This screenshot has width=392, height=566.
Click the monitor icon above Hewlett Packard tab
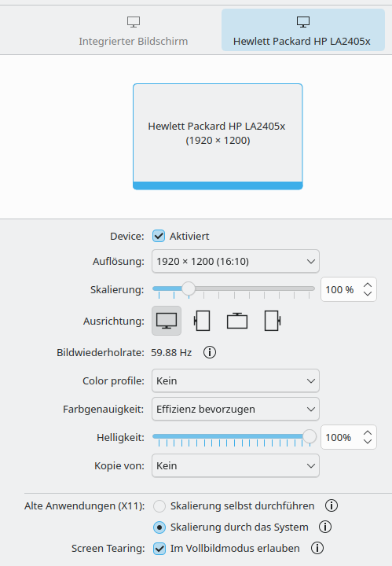[x=303, y=22]
